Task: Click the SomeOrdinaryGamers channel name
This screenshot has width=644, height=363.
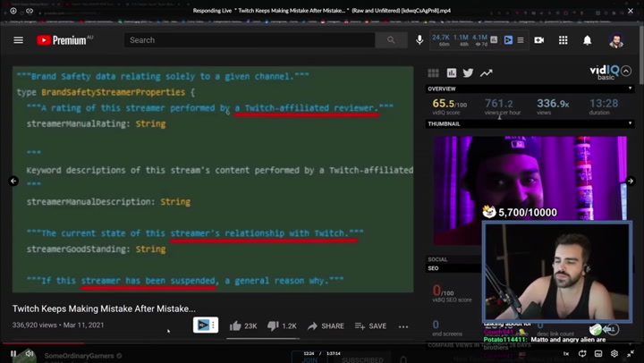Action: 79,356
